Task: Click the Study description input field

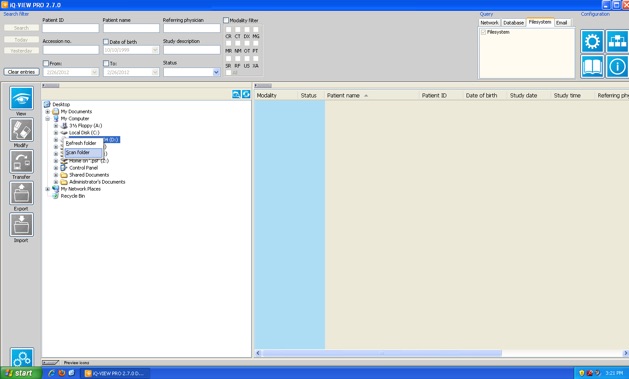Action: tap(192, 50)
